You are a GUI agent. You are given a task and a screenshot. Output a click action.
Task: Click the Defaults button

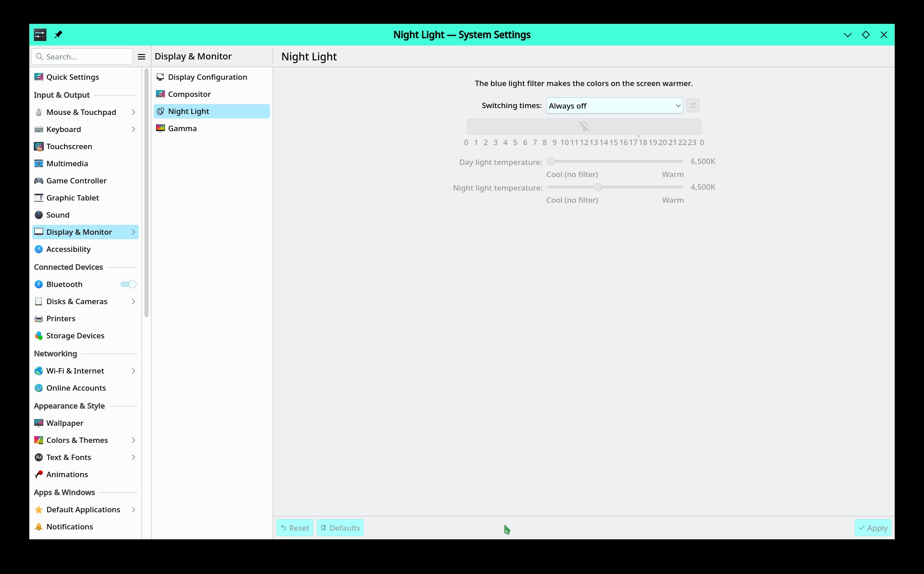pyautogui.click(x=340, y=528)
